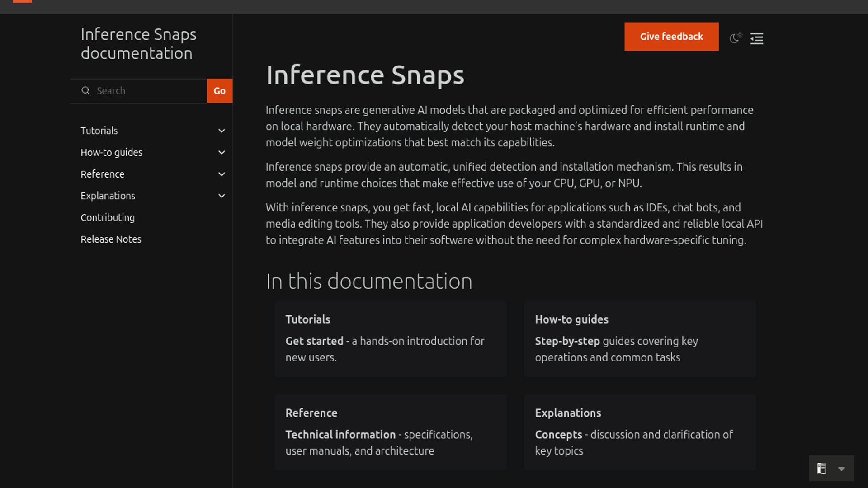Open the Concepts explanations link

pos(558,435)
